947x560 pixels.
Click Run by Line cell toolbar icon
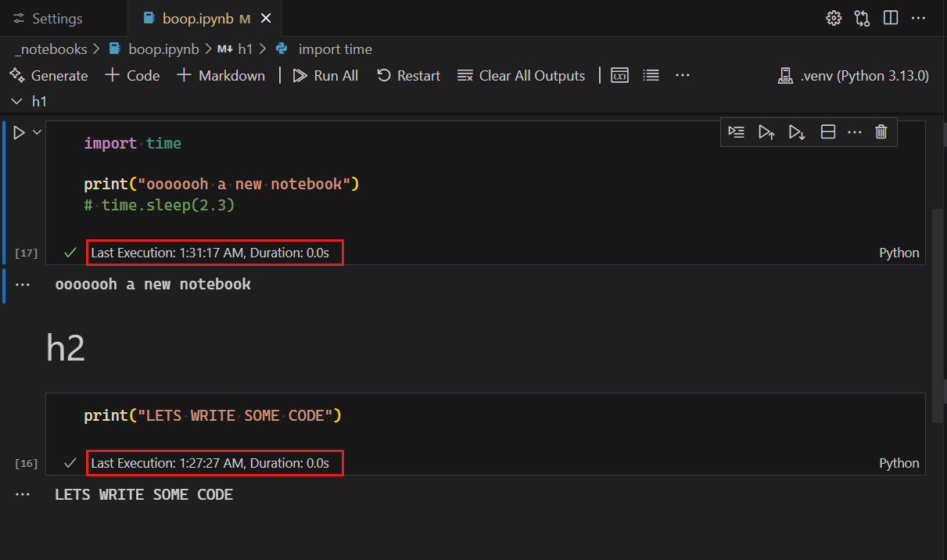(x=736, y=132)
